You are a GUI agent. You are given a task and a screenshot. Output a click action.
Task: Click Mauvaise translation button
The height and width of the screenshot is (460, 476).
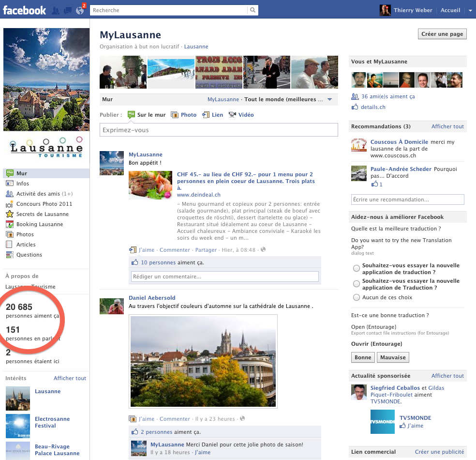coord(393,357)
